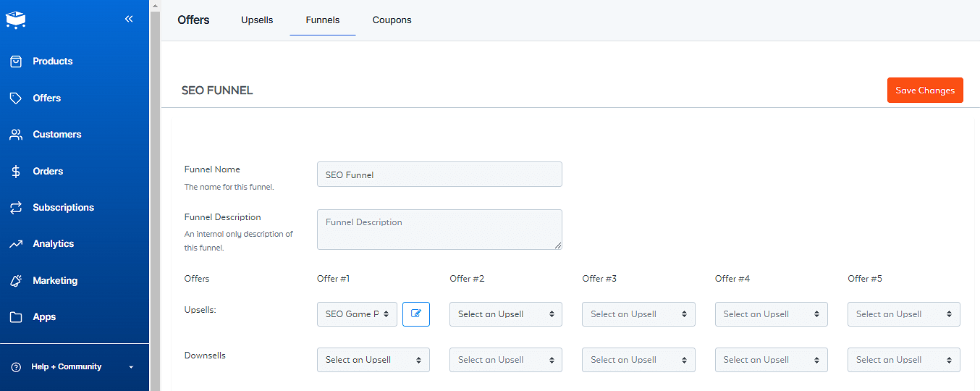
Task: Switch to the Funnels tab
Action: click(323, 20)
